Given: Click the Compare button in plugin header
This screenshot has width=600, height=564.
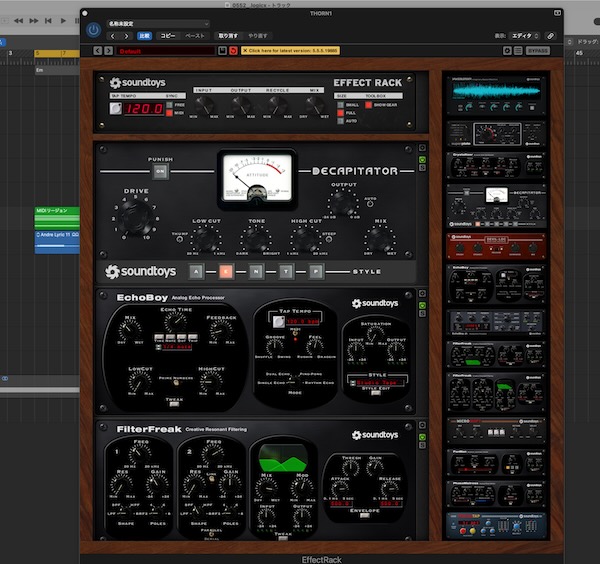Looking at the screenshot, I should (144, 36).
